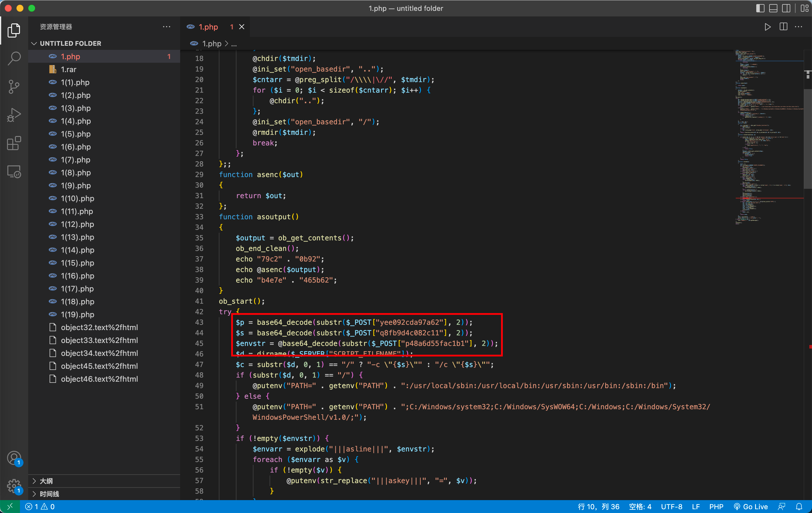This screenshot has width=812, height=513.
Task: Open the 1.rar archive file
Action: [104, 69]
